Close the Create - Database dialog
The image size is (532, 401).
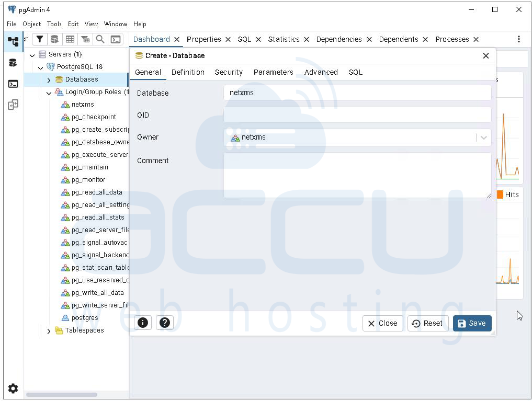pos(486,55)
